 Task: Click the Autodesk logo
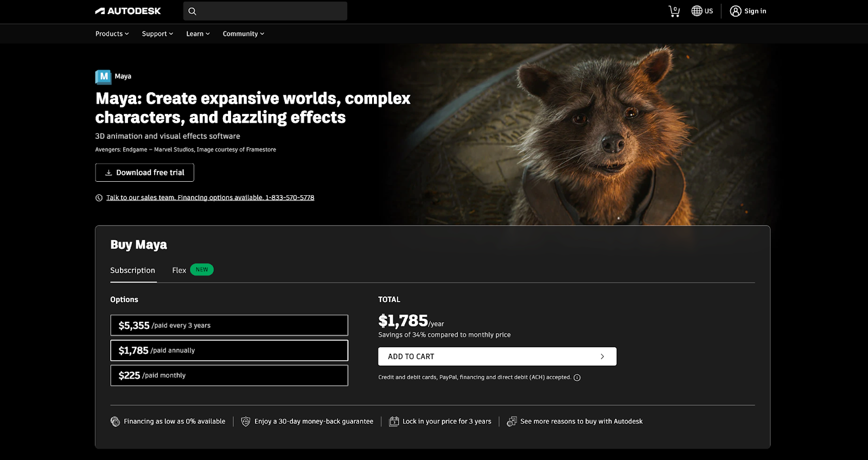tap(128, 11)
